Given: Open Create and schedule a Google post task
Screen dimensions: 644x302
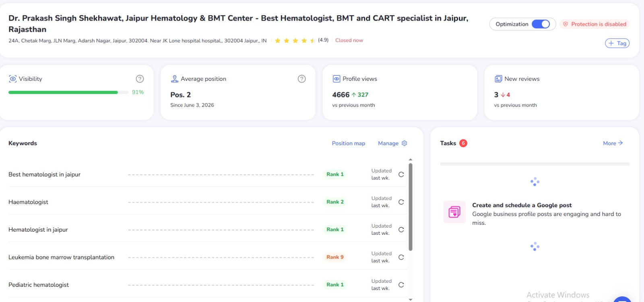Looking at the screenshot, I should pos(522,205).
